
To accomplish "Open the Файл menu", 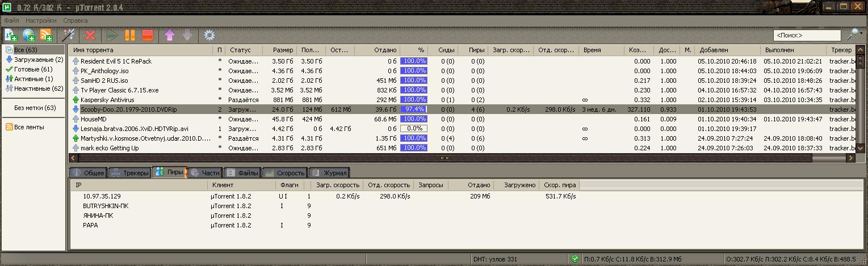I will click(x=11, y=20).
